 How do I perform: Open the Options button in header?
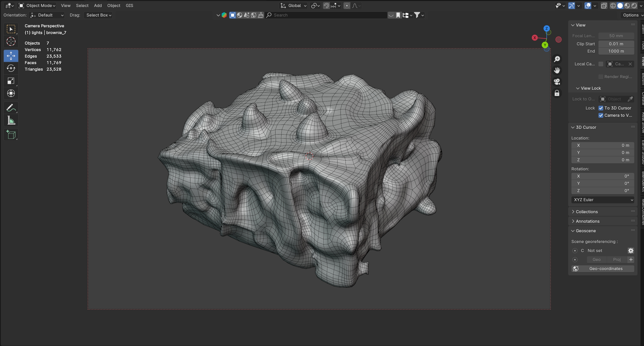[632, 15]
